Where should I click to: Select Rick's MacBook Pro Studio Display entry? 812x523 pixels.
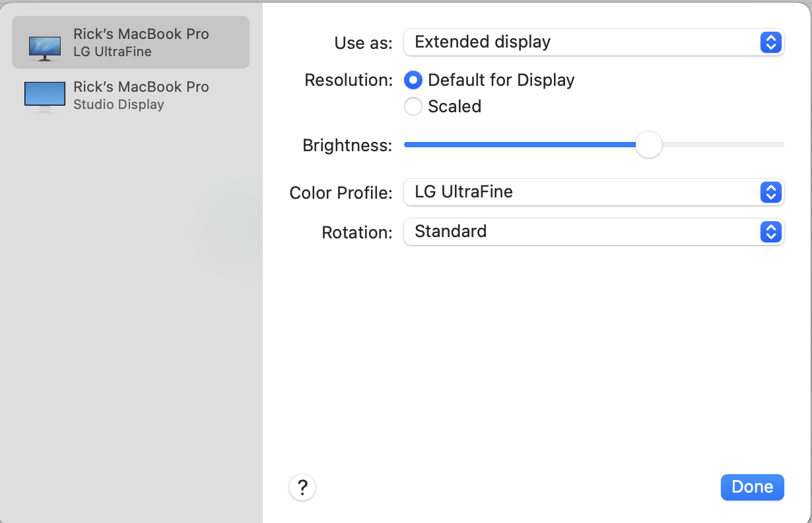pos(131,96)
